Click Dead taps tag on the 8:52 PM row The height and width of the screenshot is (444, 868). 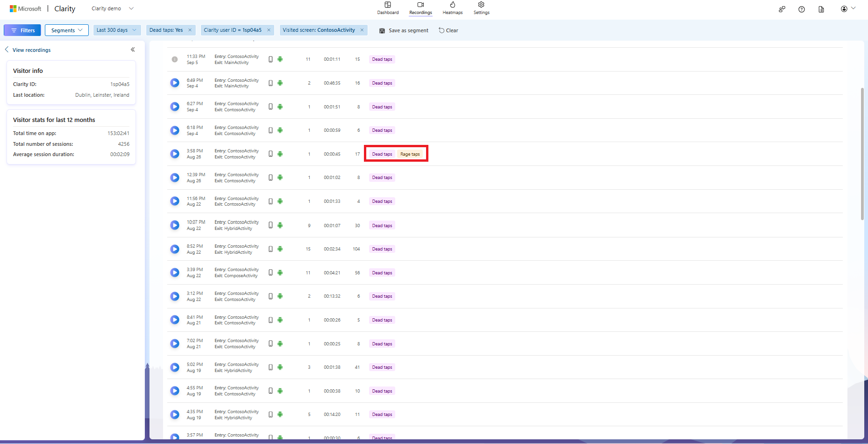(382, 249)
